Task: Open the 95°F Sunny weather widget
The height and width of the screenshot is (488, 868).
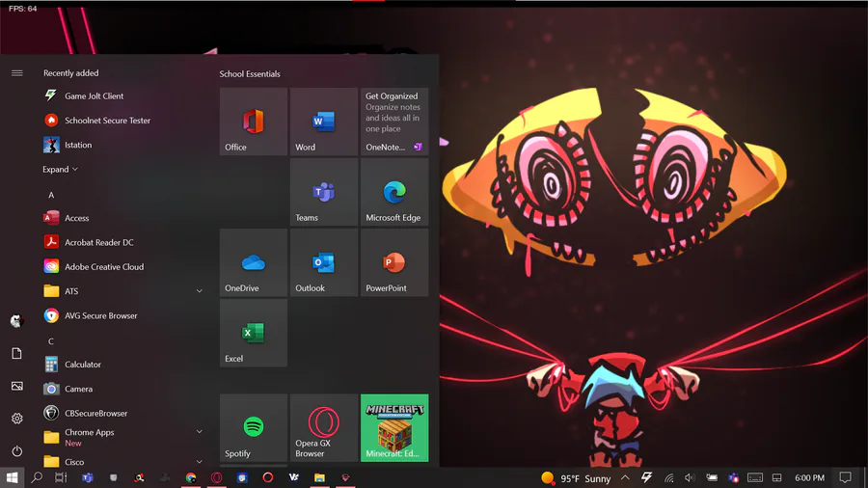Action: tap(576, 478)
